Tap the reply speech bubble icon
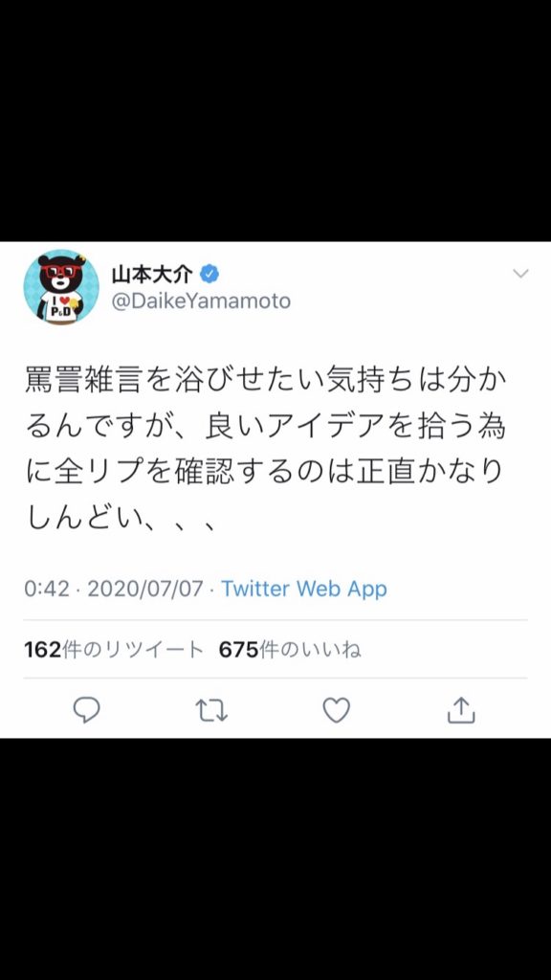551x980 pixels. [x=86, y=711]
